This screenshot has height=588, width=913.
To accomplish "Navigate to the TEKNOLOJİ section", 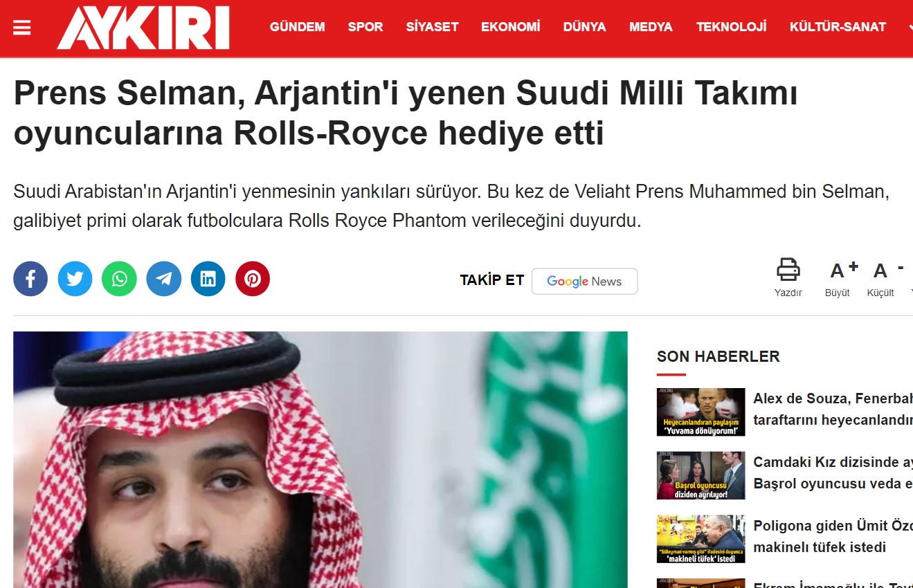I will tap(732, 27).
